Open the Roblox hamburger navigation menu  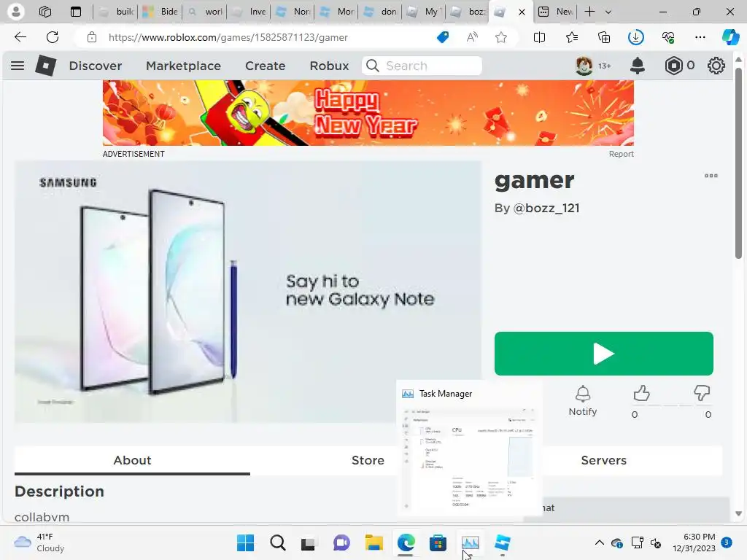[x=18, y=66]
